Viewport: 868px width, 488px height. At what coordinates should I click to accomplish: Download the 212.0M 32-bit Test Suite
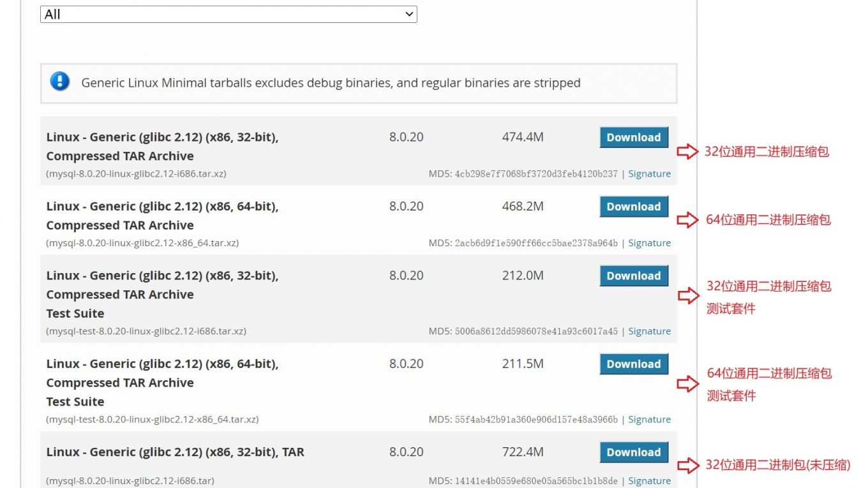coord(634,276)
